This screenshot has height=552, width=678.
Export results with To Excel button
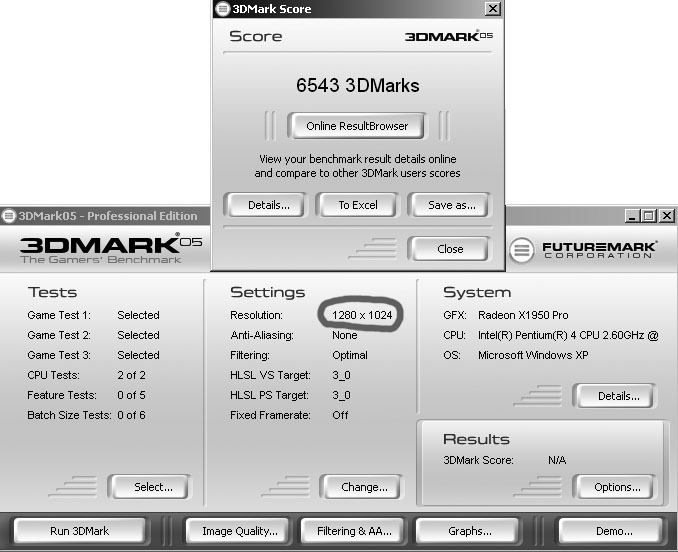point(358,205)
